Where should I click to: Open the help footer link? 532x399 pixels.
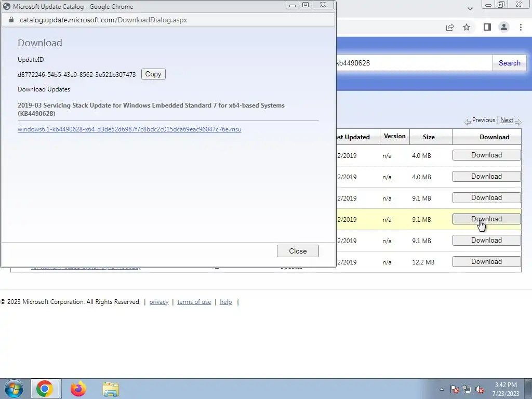tap(225, 302)
